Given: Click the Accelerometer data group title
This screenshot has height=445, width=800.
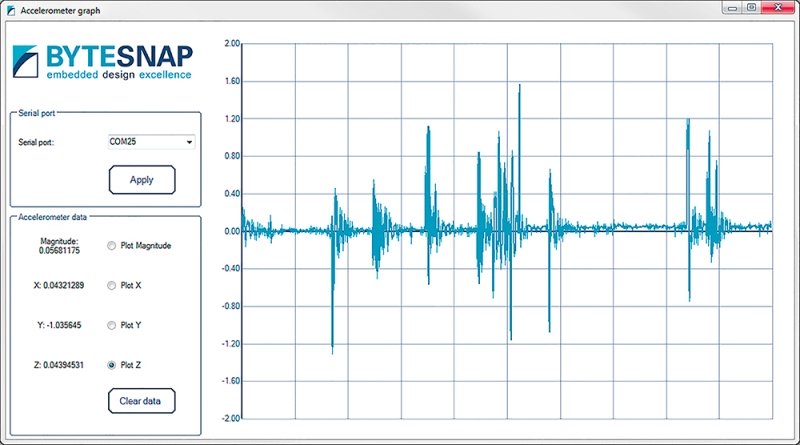Looking at the screenshot, I should point(53,217).
